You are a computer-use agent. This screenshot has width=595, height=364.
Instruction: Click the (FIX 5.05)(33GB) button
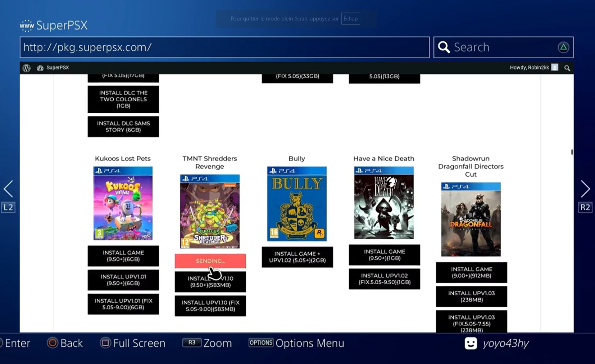297,78
